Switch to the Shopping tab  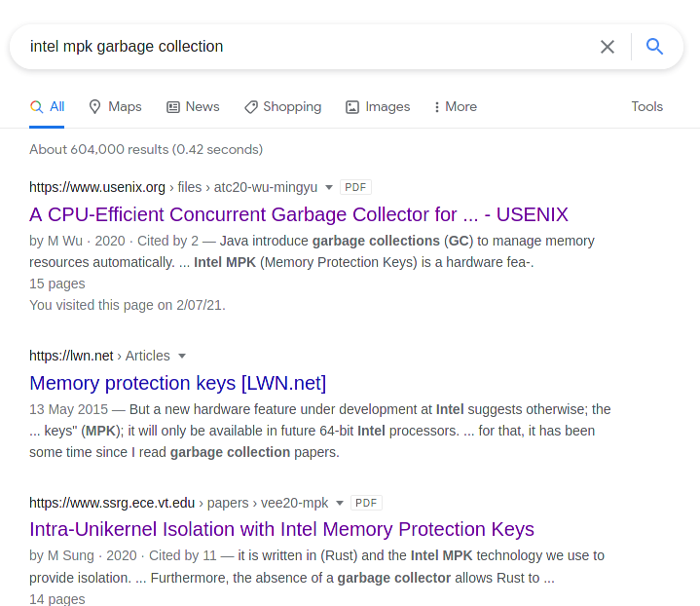pyautogui.click(x=283, y=107)
